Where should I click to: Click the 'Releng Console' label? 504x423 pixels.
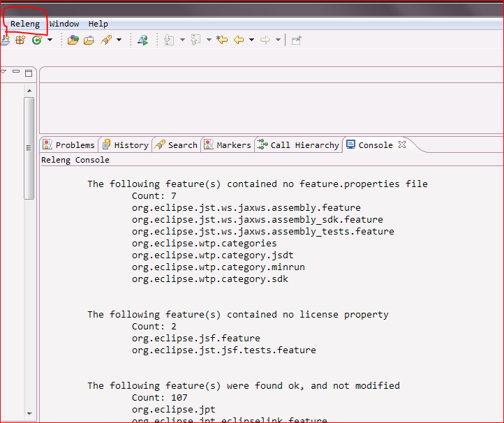coord(75,160)
